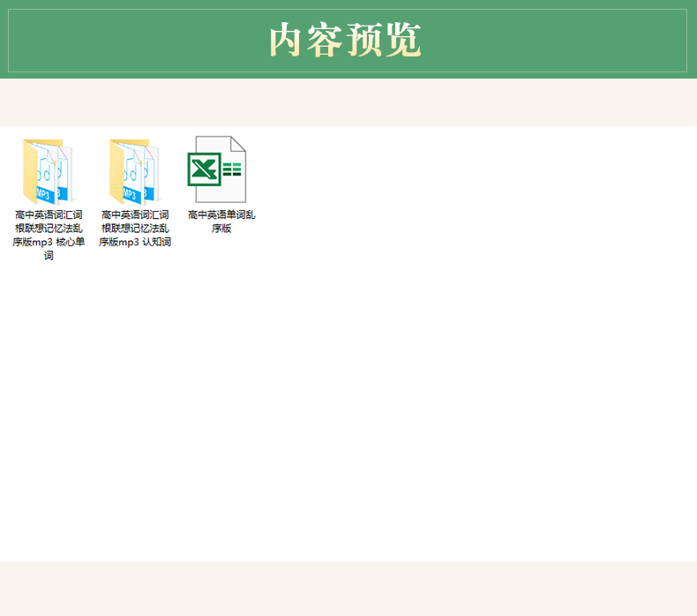Open the 核心单词 MP3 folder icon

click(48, 172)
